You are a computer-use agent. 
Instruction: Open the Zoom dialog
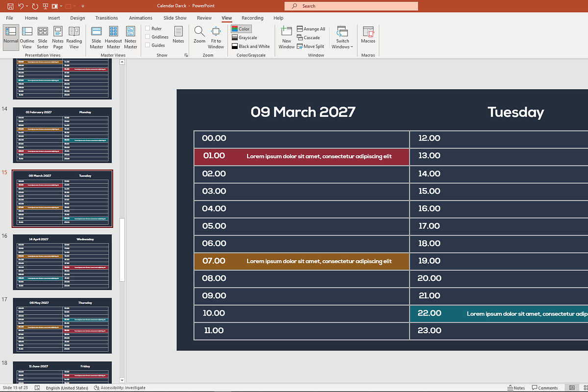(199, 35)
